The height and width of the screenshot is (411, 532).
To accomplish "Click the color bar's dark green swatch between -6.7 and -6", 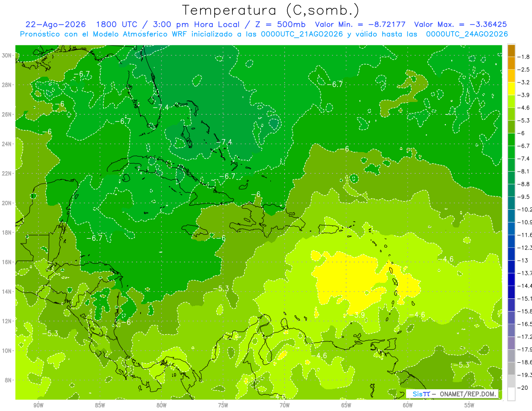I will (x=511, y=140).
